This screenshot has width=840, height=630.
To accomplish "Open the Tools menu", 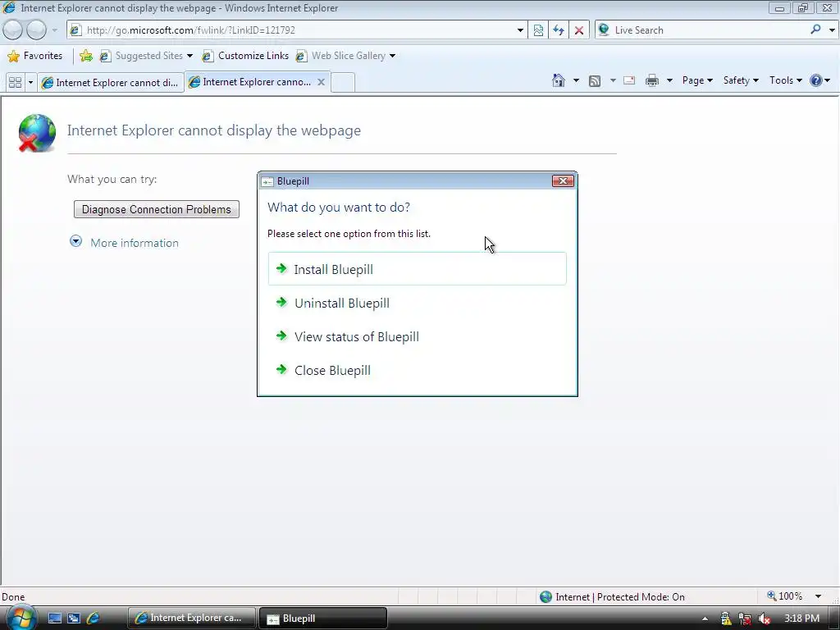I will 785,80.
